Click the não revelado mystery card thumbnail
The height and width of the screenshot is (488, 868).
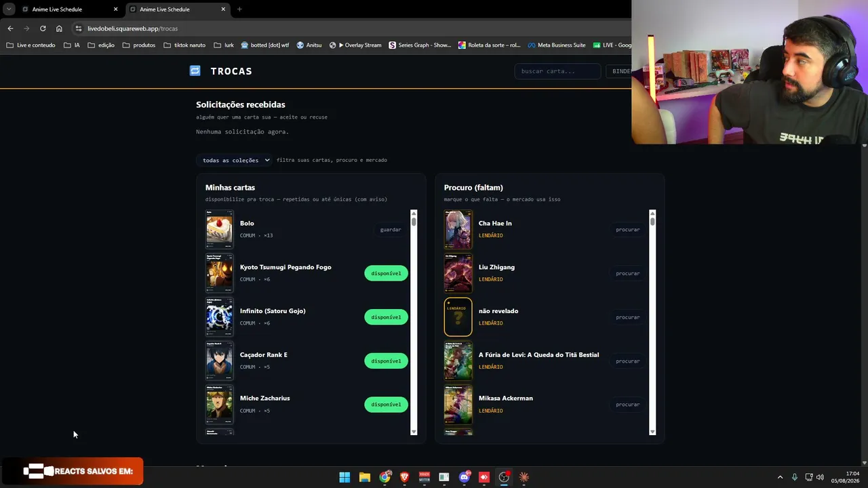tap(458, 317)
